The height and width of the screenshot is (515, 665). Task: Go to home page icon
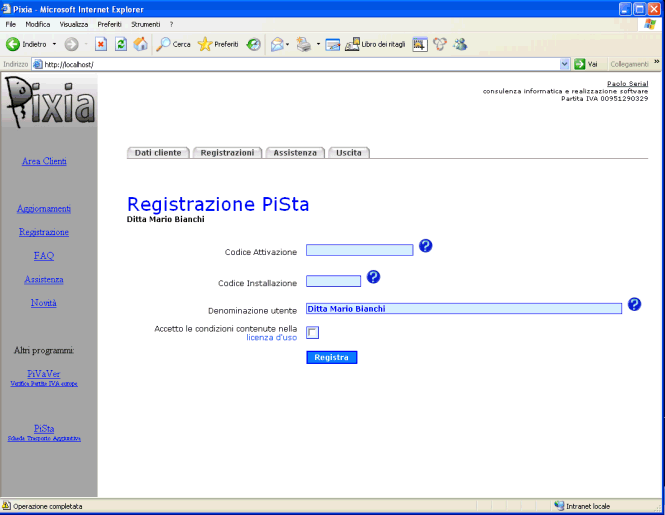[x=141, y=44]
